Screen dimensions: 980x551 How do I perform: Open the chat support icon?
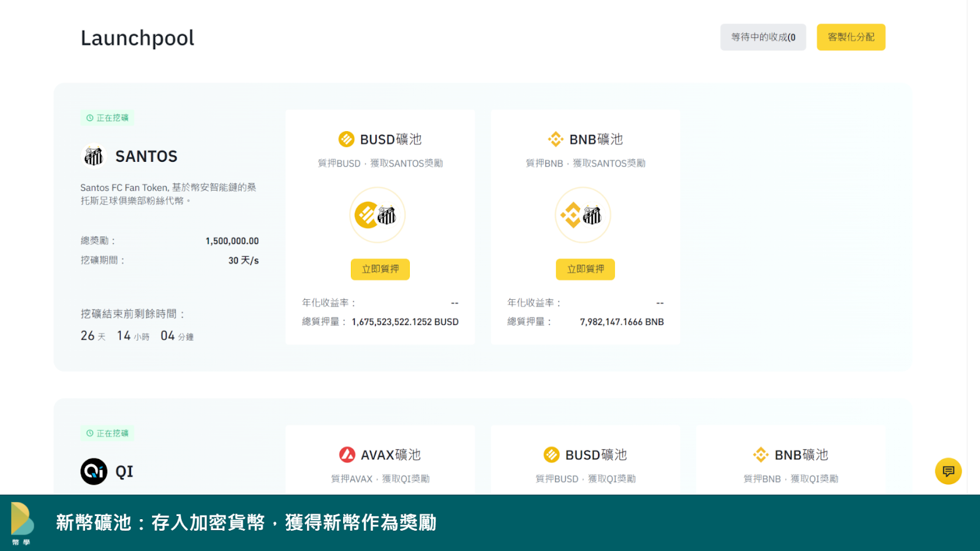(x=948, y=471)
